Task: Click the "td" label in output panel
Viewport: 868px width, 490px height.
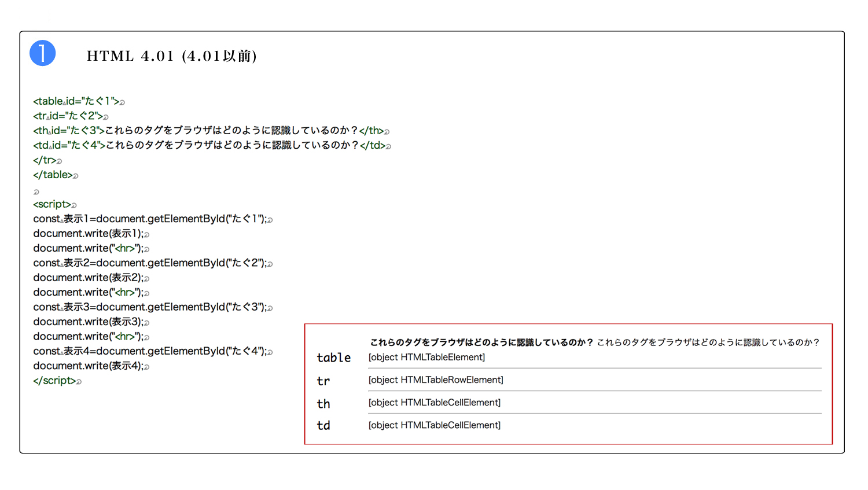Action: tap(323, 425)
